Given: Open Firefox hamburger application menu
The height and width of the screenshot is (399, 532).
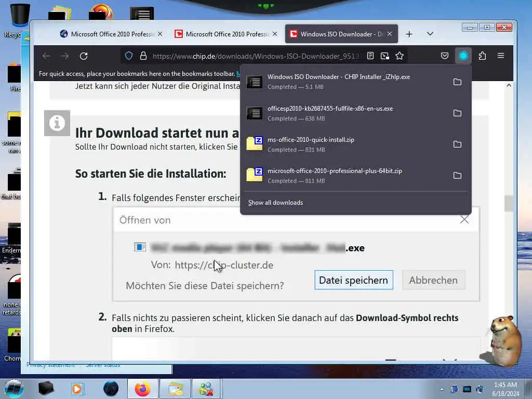Looking at the screenshot, I should point(501,56).
